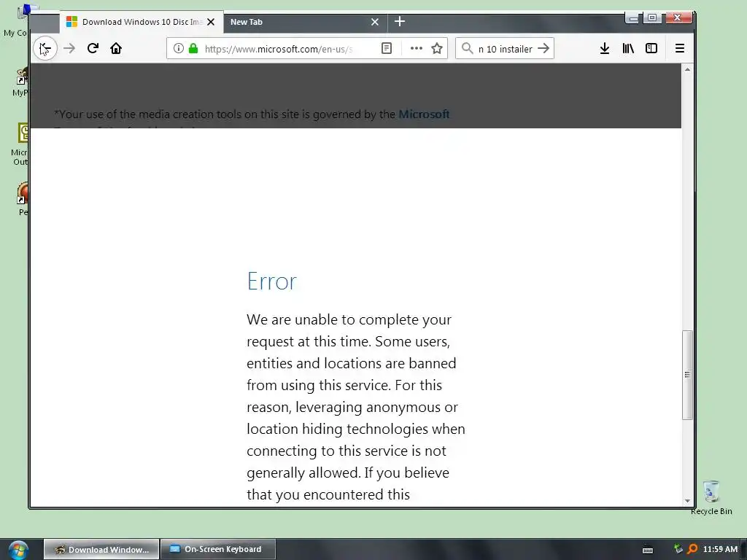Open the downloads panel
This screenshot has width=747, height=560.
point(605,48)
